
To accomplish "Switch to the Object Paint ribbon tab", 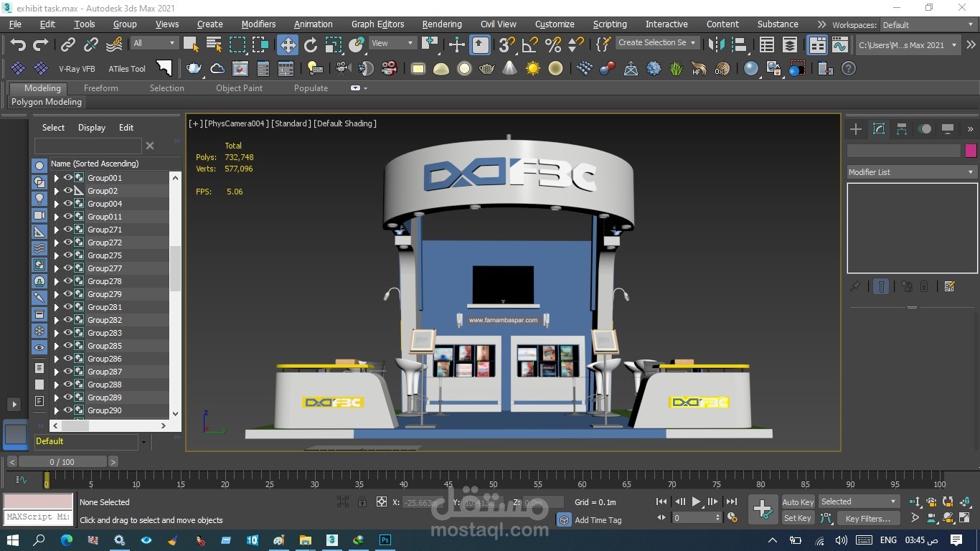I will tap(240, 88).
